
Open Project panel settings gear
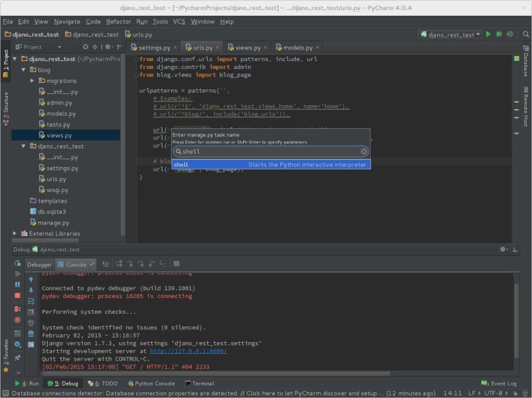pyautogui.click(x=109, y=47)
